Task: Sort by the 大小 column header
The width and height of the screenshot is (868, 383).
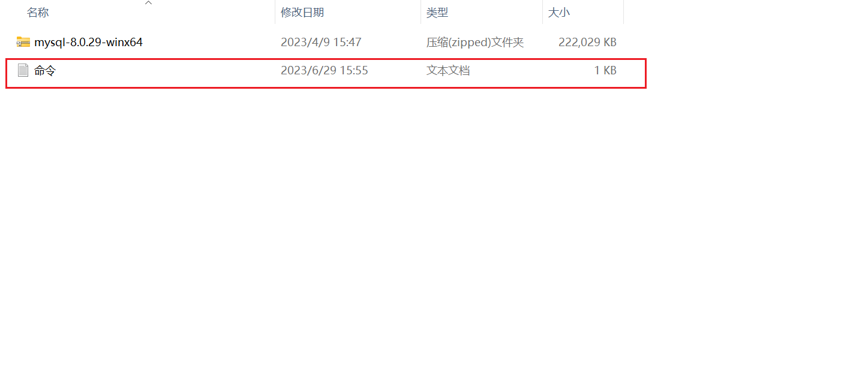Action: point(558,13)
